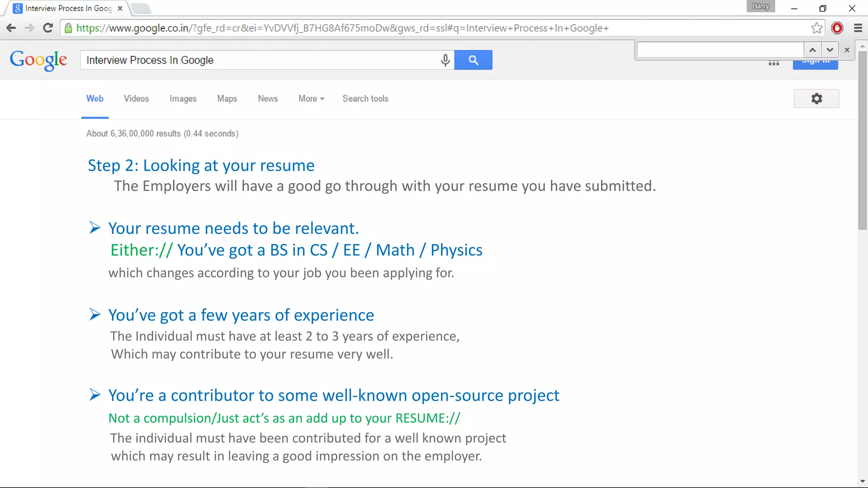Screen dimensions: 868x488
Task: Open the Chrome hamburger menu
Action: 858,28
